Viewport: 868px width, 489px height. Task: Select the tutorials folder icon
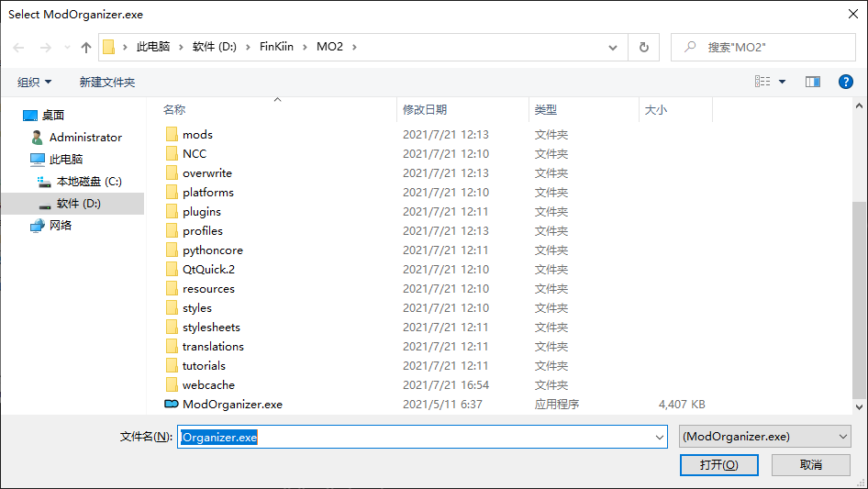click(172, 365)
